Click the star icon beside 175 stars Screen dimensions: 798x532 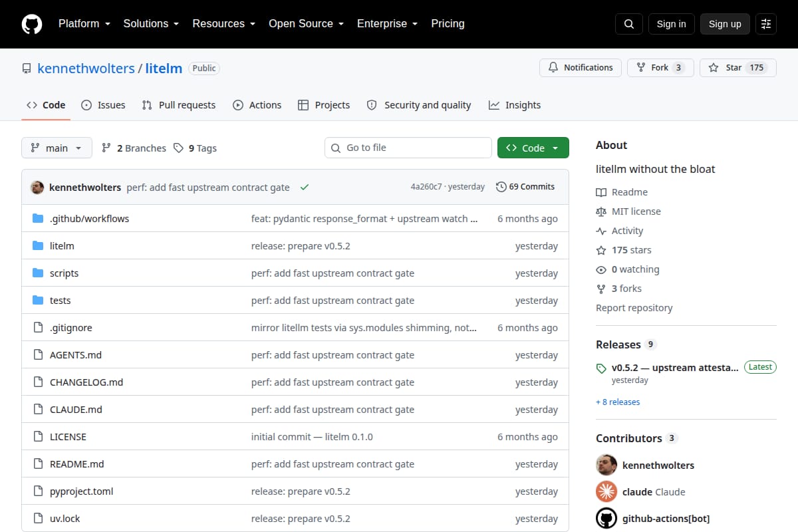coord(601,250)
